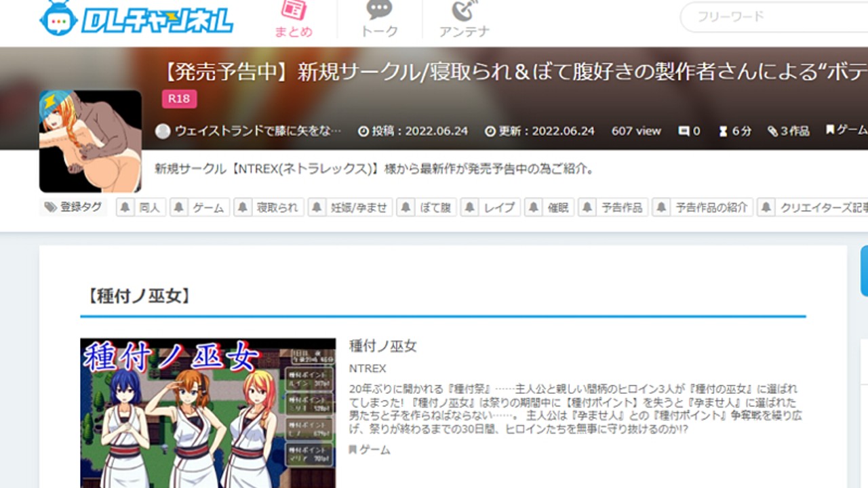This screenshot has height=488, width=868.
Task: Switch to the まとめ tab
Action: tap(292, 16)
